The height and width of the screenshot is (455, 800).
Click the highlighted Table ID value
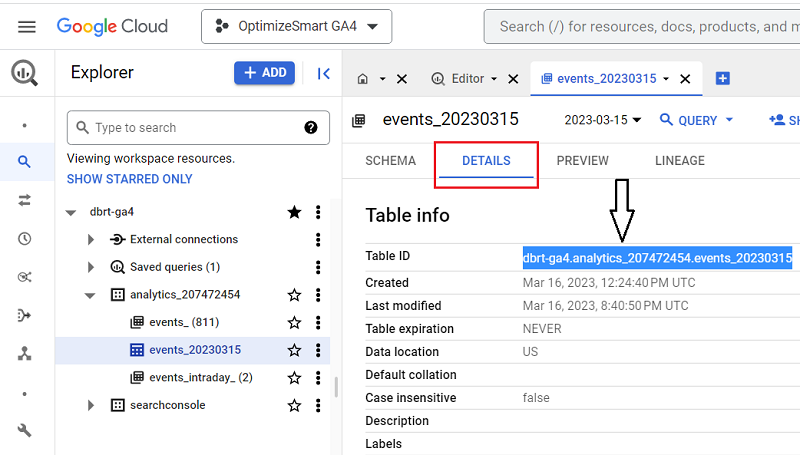657,258
